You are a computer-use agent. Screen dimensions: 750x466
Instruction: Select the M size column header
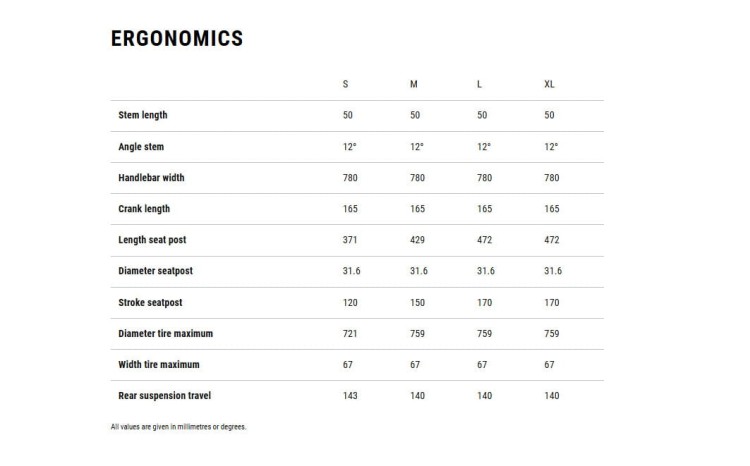(414, 84)
